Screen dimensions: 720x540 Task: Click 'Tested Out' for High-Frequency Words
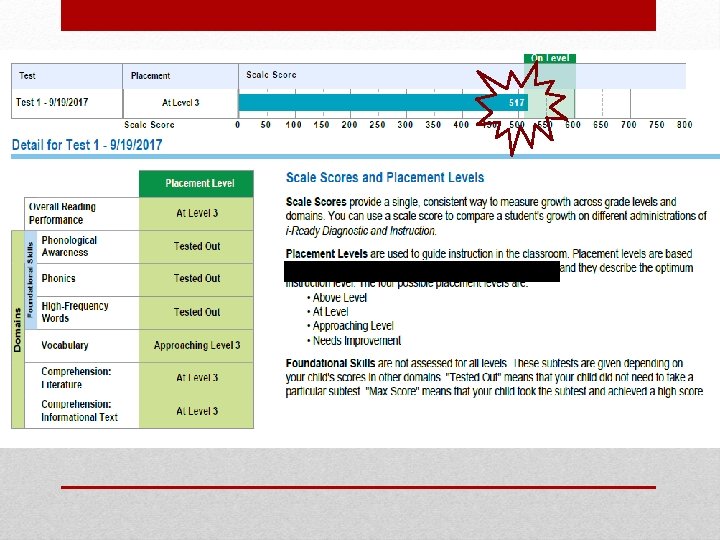click(x=197, y=312)
